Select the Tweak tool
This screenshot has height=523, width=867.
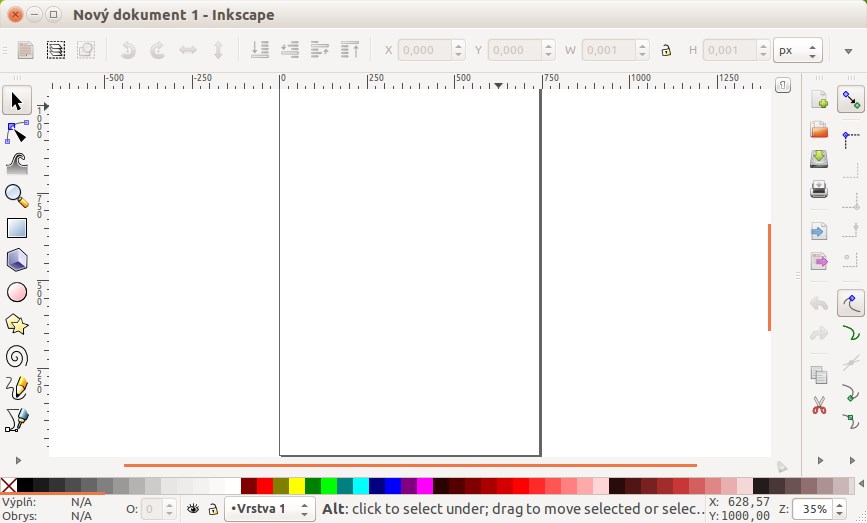(x=17, y=164)
